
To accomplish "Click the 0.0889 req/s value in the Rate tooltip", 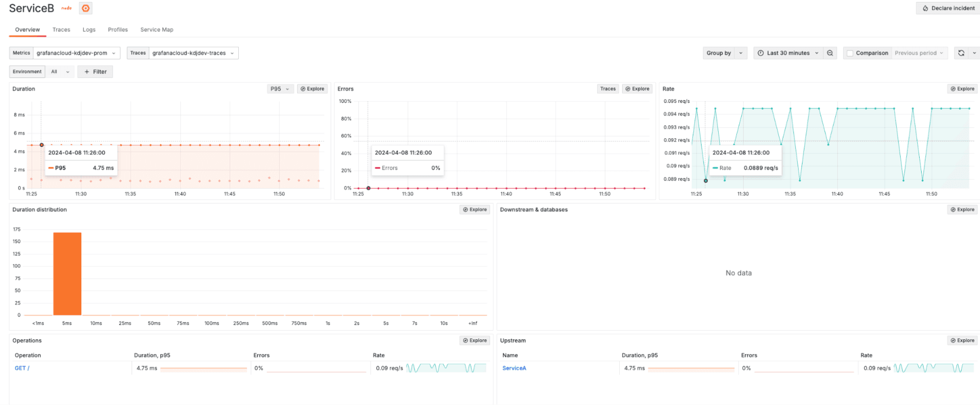I will (760, 168).
